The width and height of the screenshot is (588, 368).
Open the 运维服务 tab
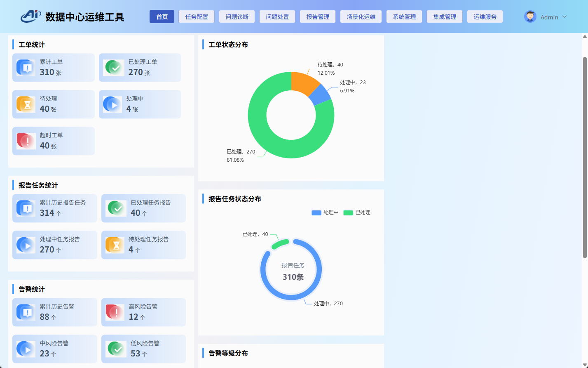click(485, 17)
